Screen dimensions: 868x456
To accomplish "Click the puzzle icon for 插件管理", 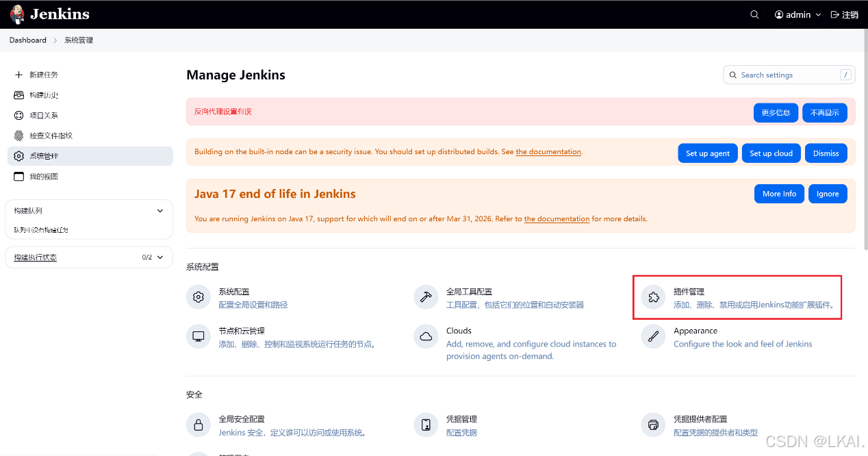I will (x=654, y=297).
